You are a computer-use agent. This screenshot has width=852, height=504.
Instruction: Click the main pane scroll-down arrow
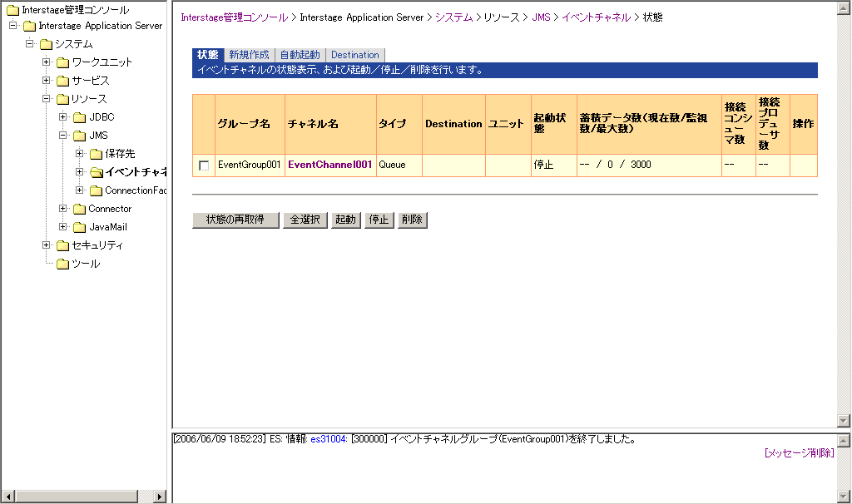[x=844, y=420]
